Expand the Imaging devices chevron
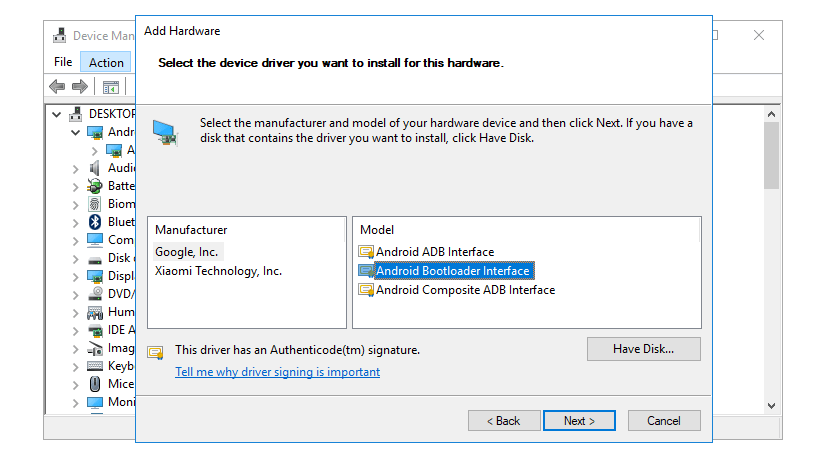Screen dimensions: 822x467 tap(75, 349)
